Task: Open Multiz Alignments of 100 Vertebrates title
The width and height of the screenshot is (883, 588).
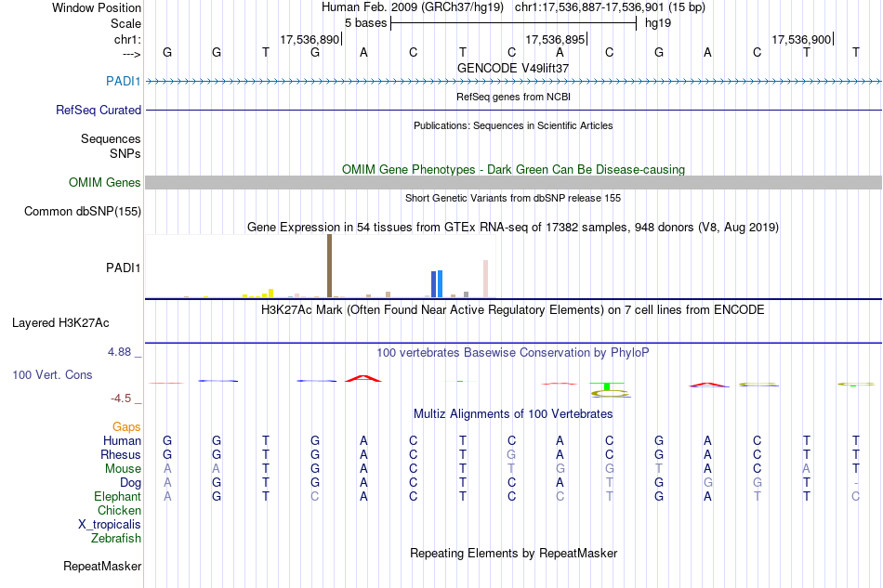Action: (x=513, y=414)
